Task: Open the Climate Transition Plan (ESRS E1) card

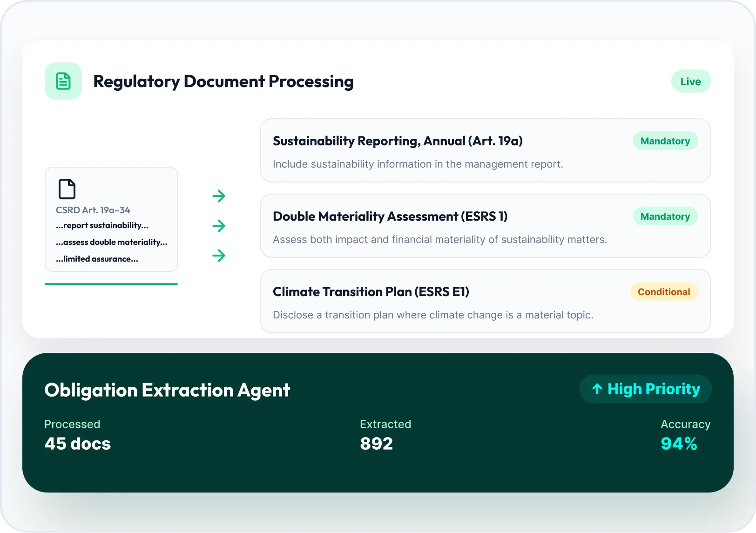Action: click(x=485, y=301)
